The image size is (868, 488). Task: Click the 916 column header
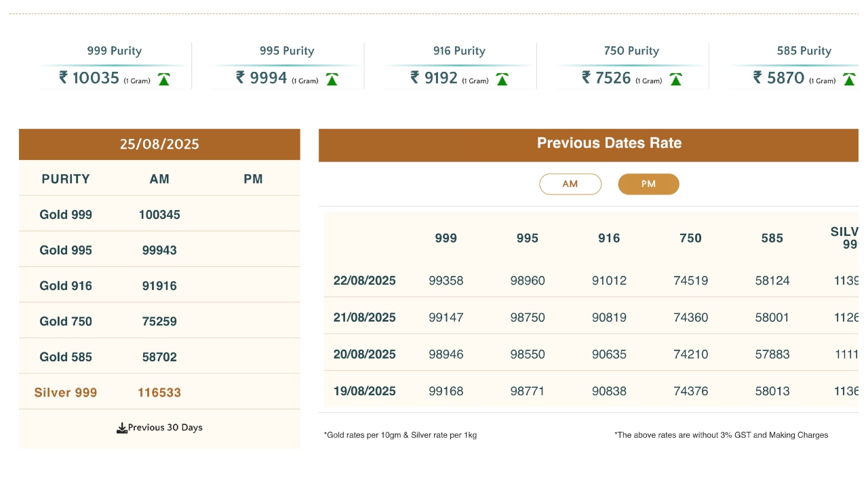point(609,238)
